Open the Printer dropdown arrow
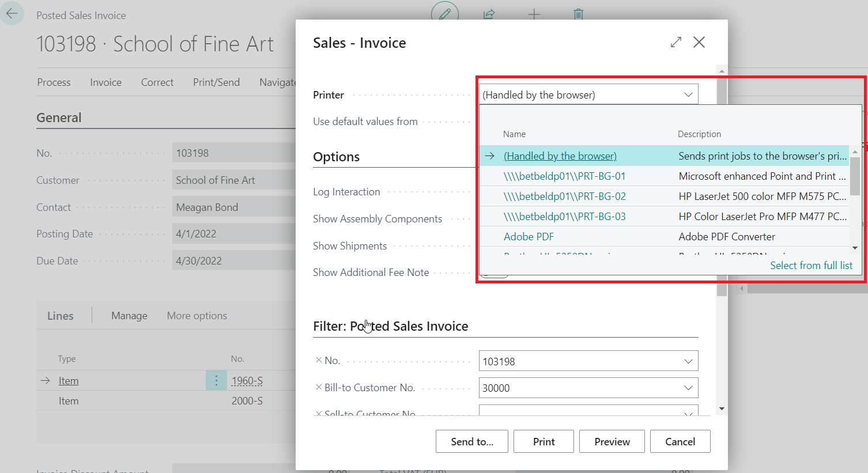Screen dimensions: 868x473 click(x=688, y=94)
